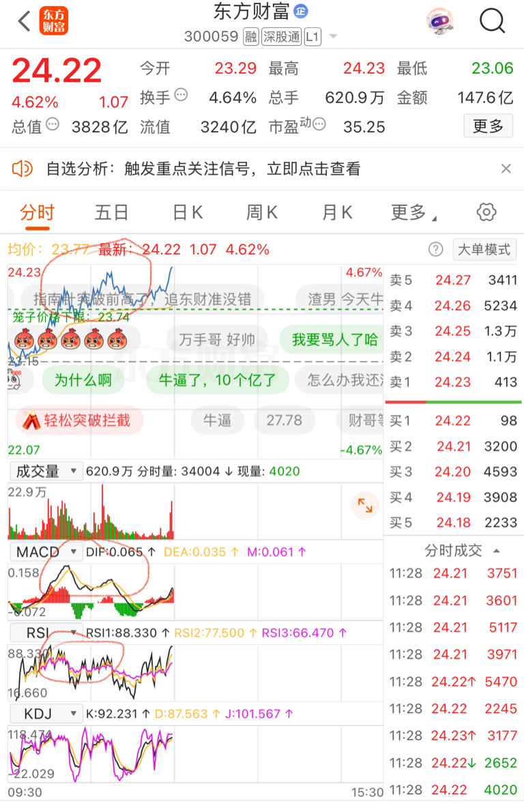Viewport: 524px width, 812px height.
Task: Switch to 五日 chart tab
Action: pyautogui.click(x=111, y=212)
